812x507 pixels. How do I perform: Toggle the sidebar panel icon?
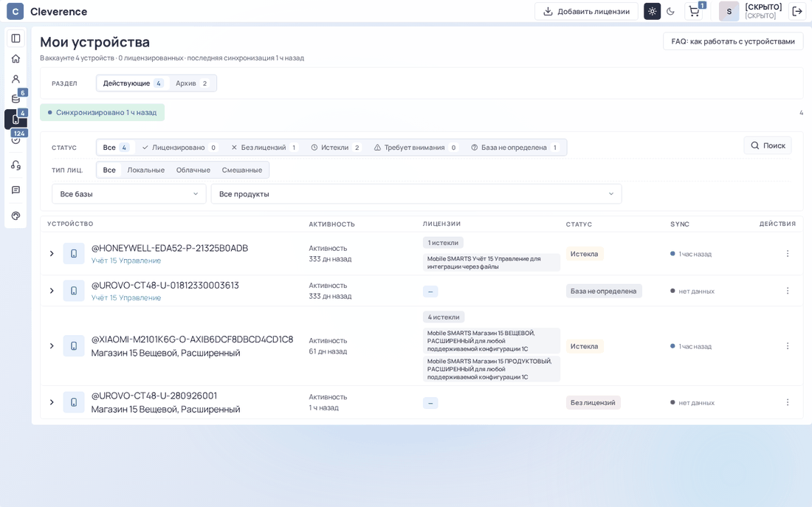(16, 38)
